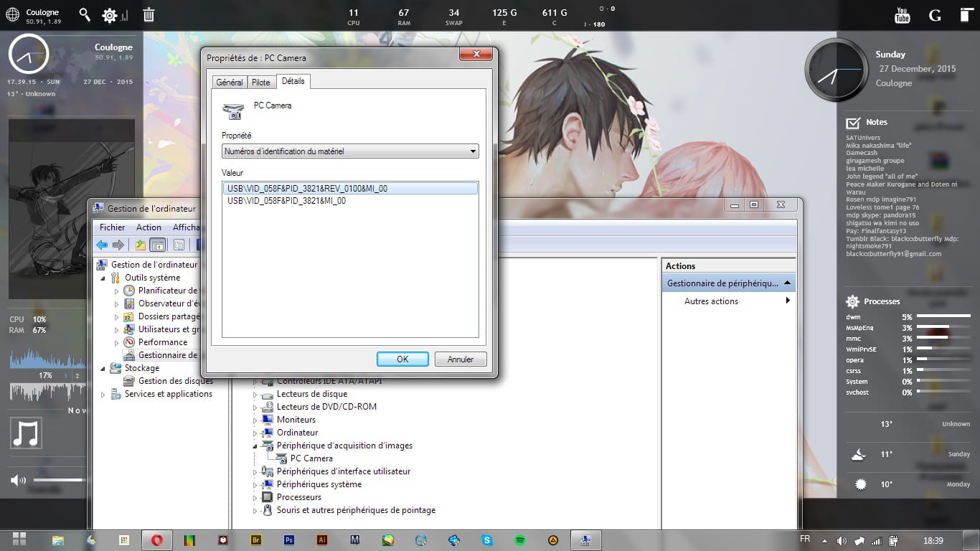Click the properties sheet icon in the toolbar
The height and width of the screenshot is (551, 980).
[179, 245]
